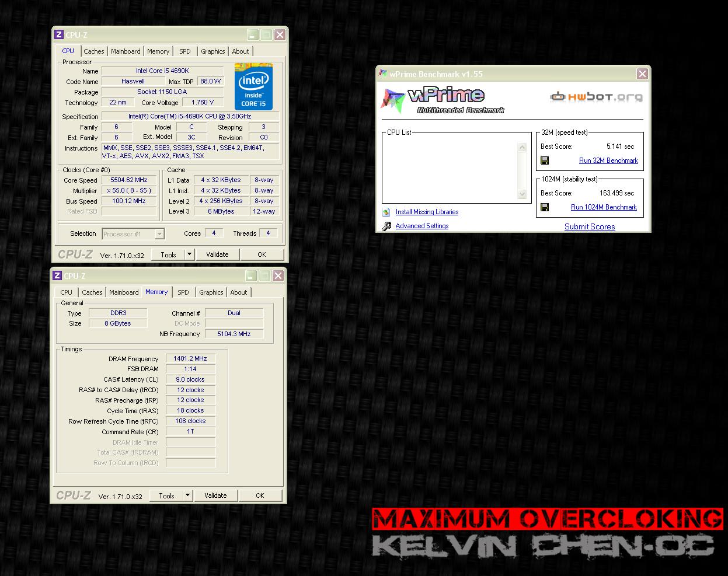Open Install Missing Libraries link
Screen dimensions: 728x576
[427, 212]
